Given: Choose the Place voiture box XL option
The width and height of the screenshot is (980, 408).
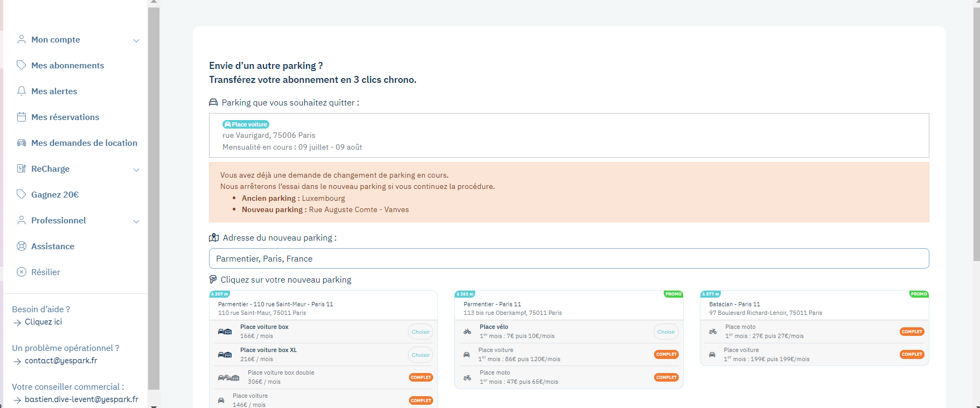Looking at the screenshot, I should tap(420, 355).
